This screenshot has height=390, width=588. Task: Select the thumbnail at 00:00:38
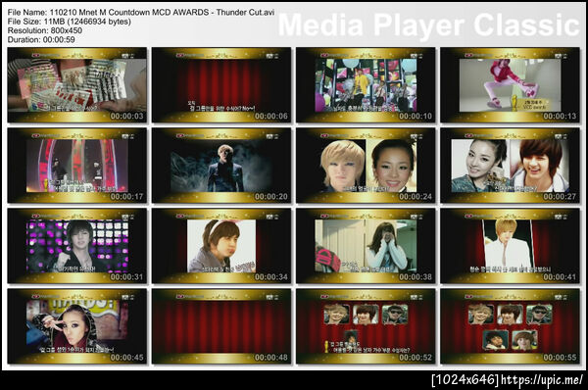click(366, 246)
